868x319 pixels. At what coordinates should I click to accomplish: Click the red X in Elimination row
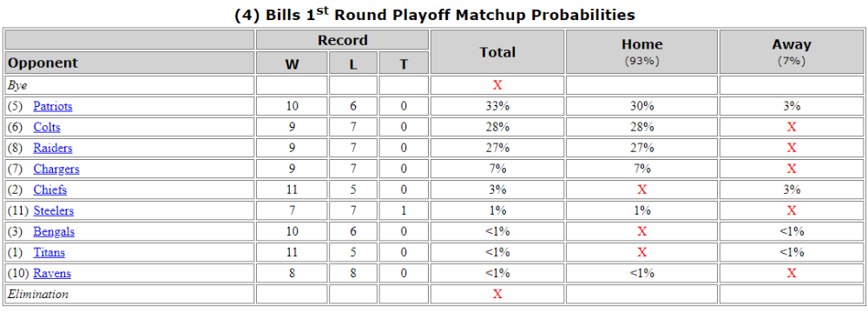pos(497,294)
